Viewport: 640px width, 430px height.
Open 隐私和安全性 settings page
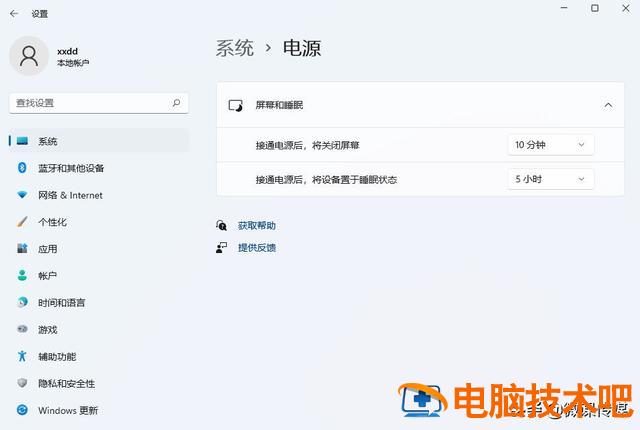(x=66, y=383)
